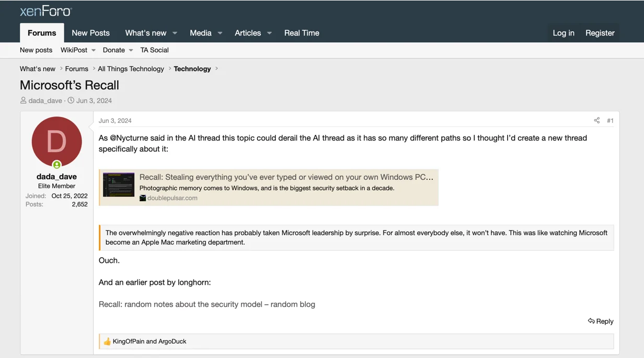
Task: Expand the Media dropdown arrow
Action: pyautogui.click(x=220, y=33)
